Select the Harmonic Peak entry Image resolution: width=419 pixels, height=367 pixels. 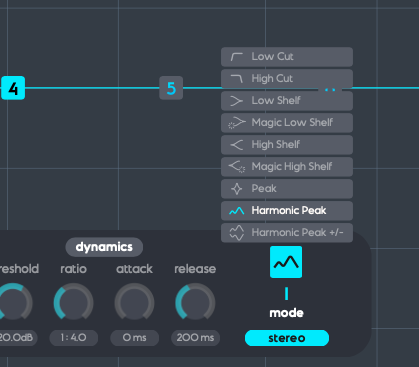pos(287,211)
